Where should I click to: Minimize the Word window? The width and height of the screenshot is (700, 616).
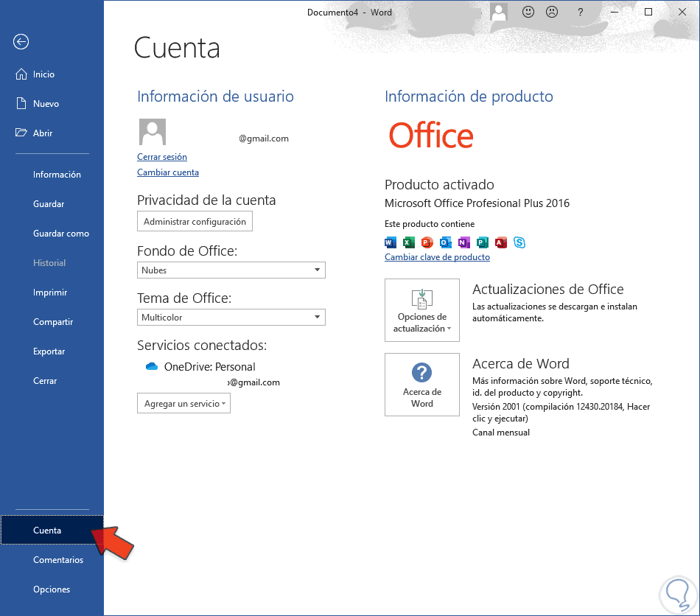pyautogui.click(x=615, y=12)
